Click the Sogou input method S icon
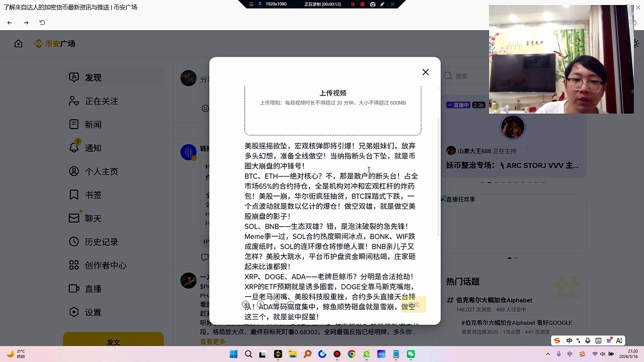Viewport: 644px width, 362px height. click(x=557, y=340)
